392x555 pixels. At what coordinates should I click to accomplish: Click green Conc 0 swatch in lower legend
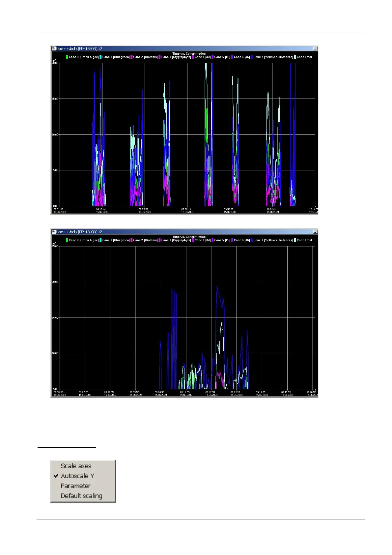(x=67, y=240)
